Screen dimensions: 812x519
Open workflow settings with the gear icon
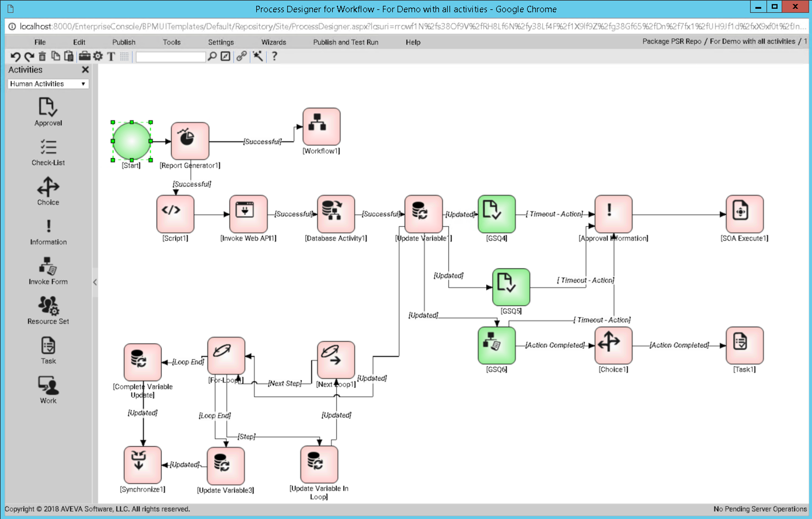tap(97, 56)
